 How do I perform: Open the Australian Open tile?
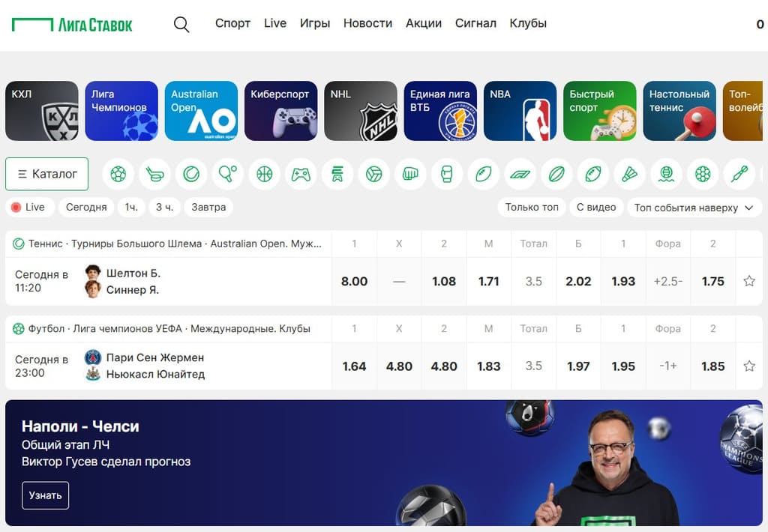click(x=201, y=111)
